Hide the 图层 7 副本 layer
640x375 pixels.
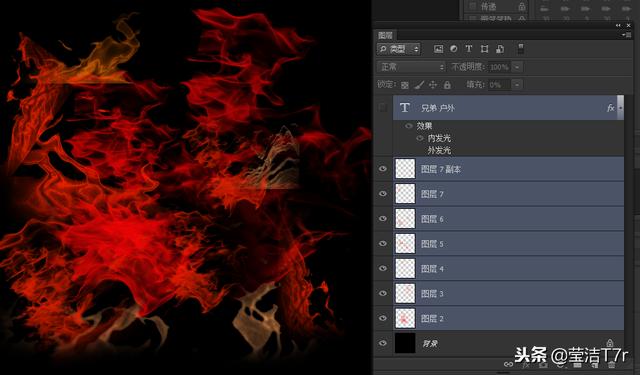pyautogui.click(x=382, y=169)
